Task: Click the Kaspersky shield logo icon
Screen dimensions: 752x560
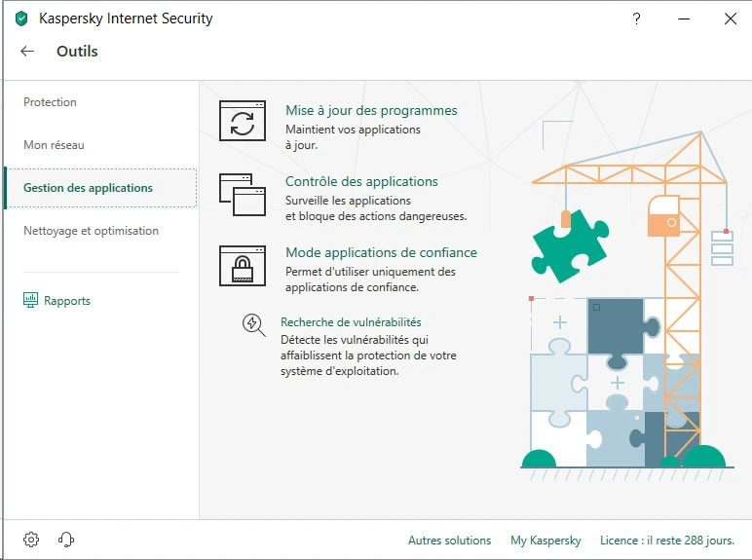Action: pyautogui.click(x=21, y=19)
